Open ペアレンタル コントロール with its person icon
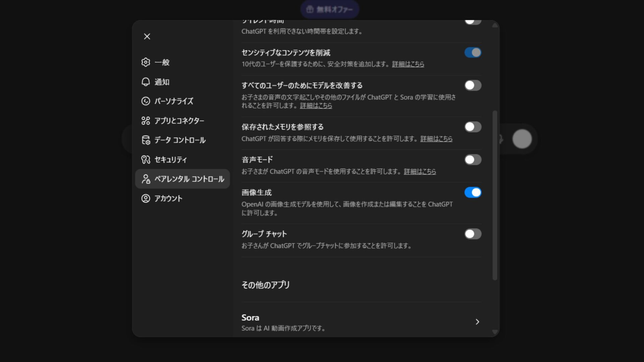644x362 pixels. pos(146,179)
